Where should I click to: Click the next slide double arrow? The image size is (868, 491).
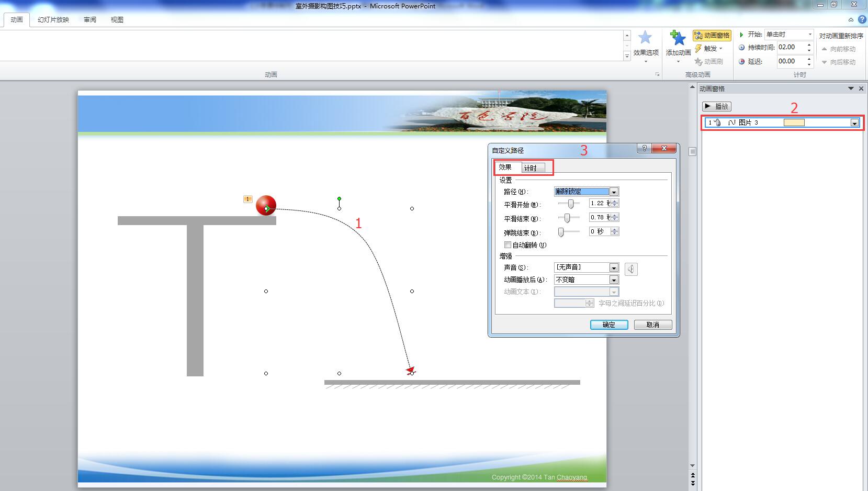(x=693, y=483)
